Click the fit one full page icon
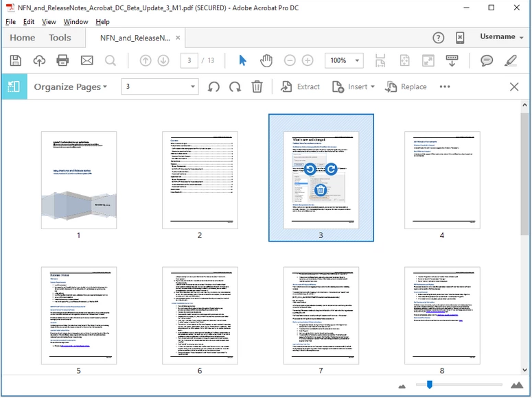 pyautogui.click(x=404, y=60)
